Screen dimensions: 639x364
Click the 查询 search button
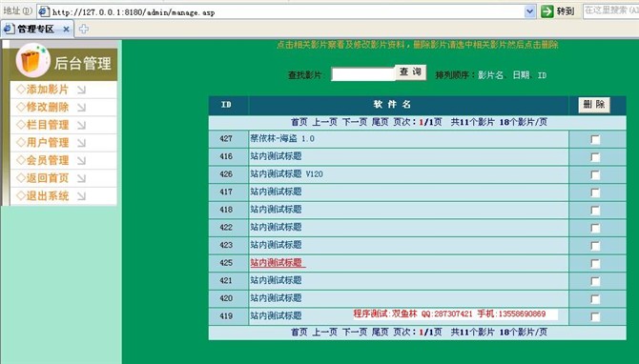pyautogui.click(x=410, y=72)
